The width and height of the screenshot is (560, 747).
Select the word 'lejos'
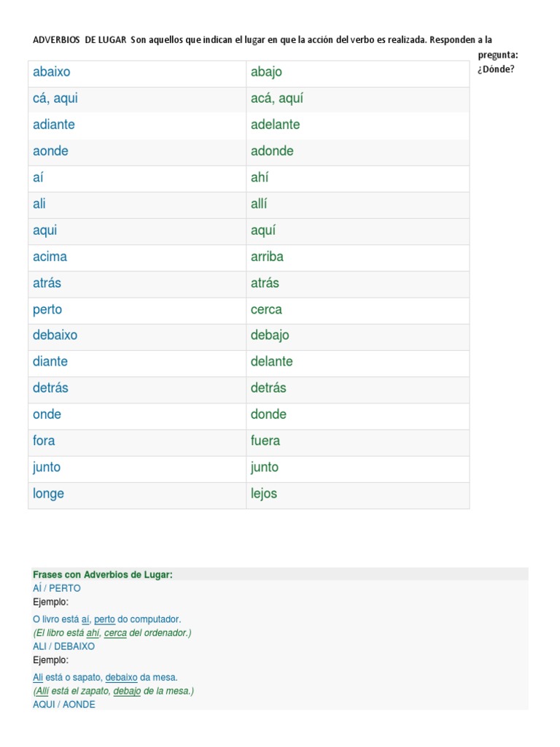click(x=264, y=494)
